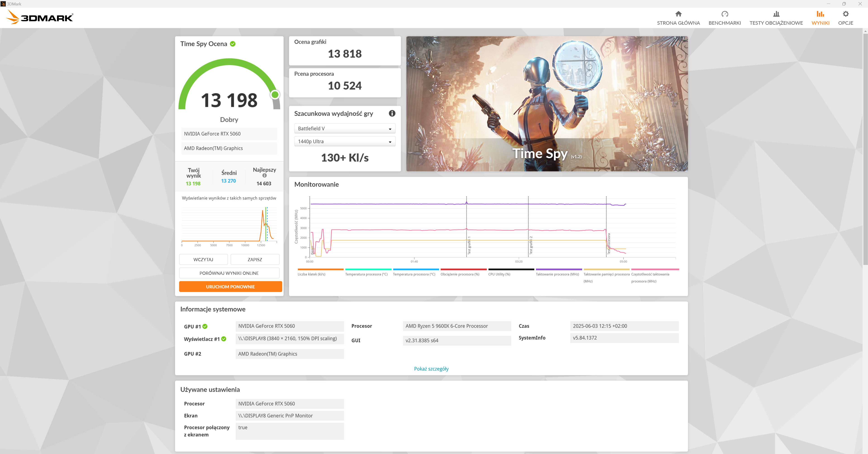Click green validation check next to Time Spy Ocena
The image size is (868, 454).
click(233, 44)
